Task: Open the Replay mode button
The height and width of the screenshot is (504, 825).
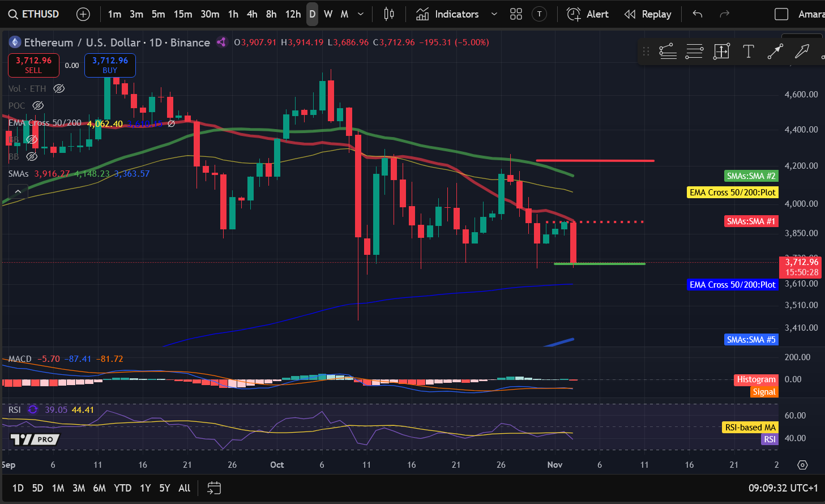Action: [x=648, y=14]
